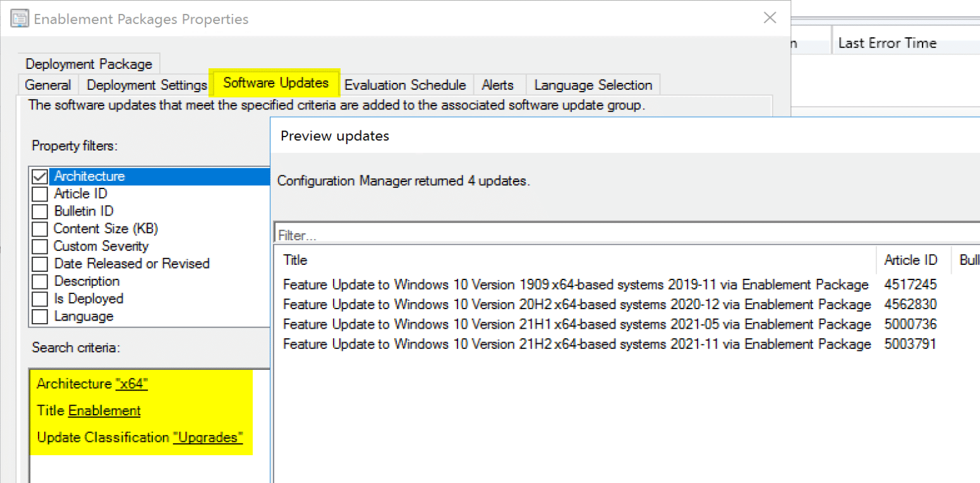Image resolution: width=980 pixels, height=483 pixels.
Task: Click the Enablement Packages Properties window icon
Action: point(20,19)
